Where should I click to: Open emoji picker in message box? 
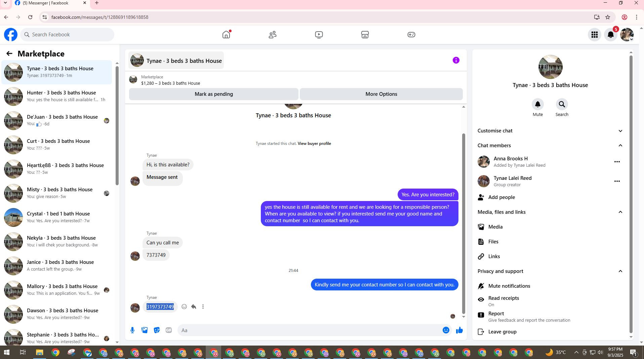tap(446, 330)
